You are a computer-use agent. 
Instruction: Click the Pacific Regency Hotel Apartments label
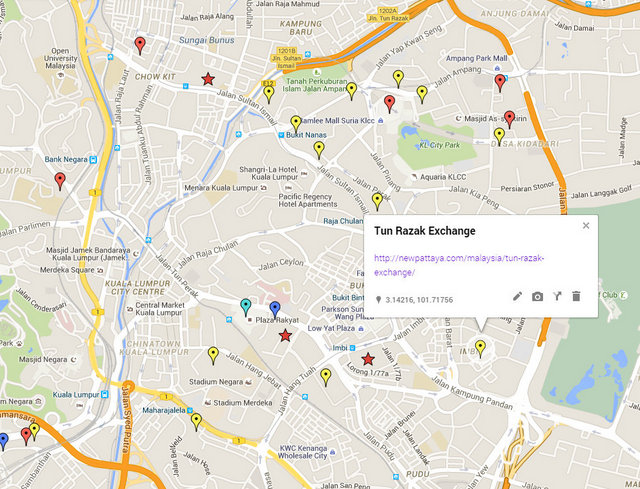click(308, 200)
